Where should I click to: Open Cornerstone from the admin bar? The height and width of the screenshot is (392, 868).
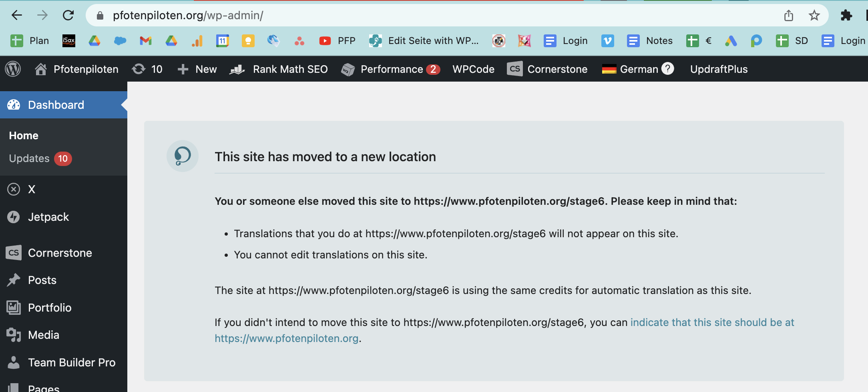coord(547,69)
